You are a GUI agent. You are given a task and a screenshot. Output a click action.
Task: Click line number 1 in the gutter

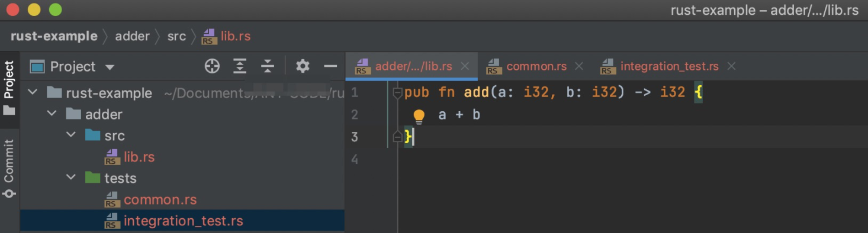pos(355,93)
